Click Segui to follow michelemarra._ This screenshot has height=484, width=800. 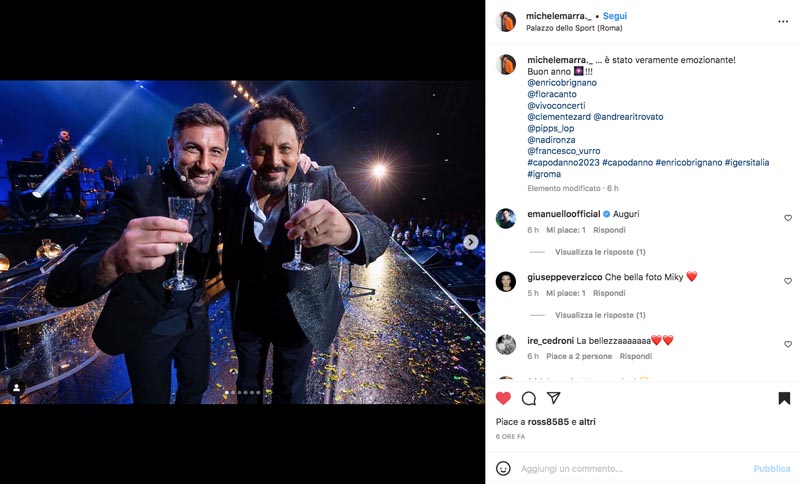(x=615, y=16)
